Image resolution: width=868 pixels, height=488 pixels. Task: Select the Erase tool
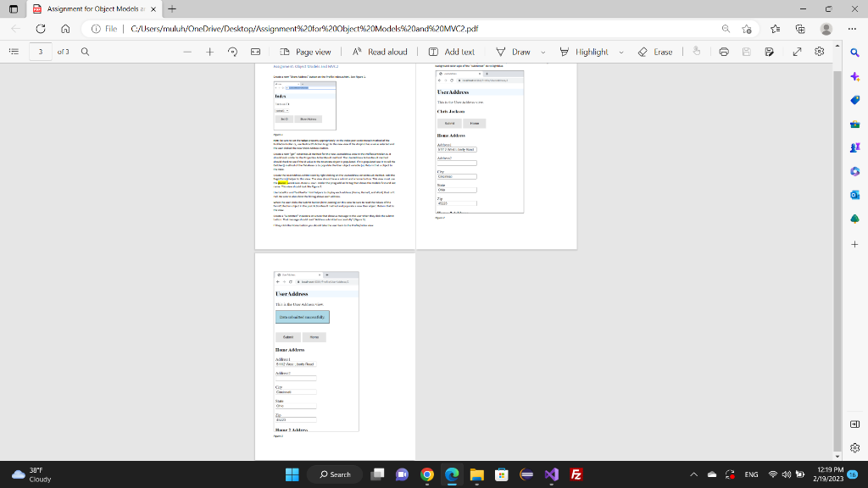point(658,52)
